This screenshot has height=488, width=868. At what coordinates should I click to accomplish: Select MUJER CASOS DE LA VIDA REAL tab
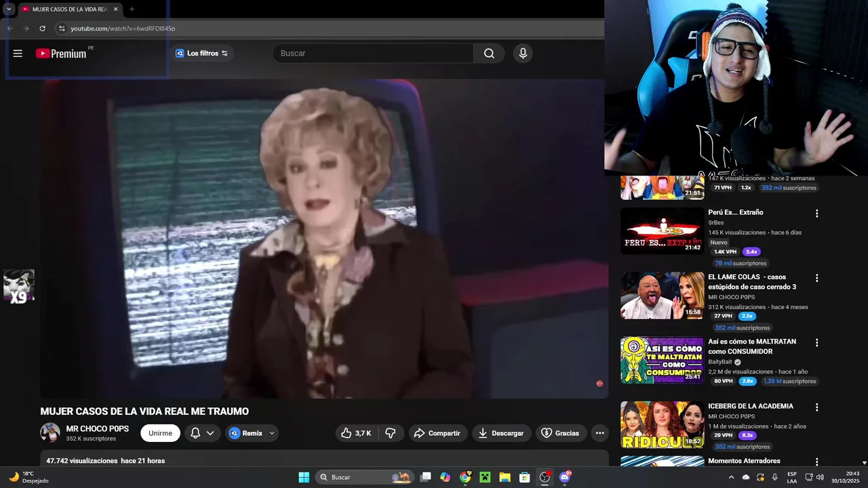[x=70, y=9]
